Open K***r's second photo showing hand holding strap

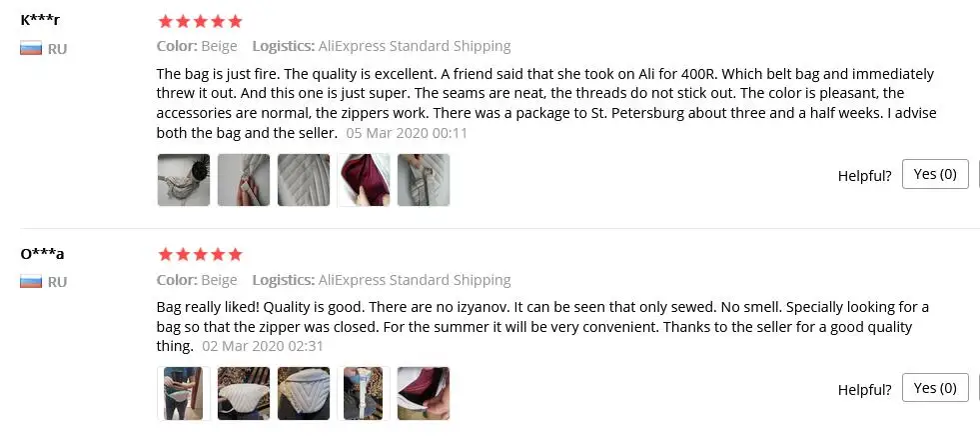coord(244,180)
